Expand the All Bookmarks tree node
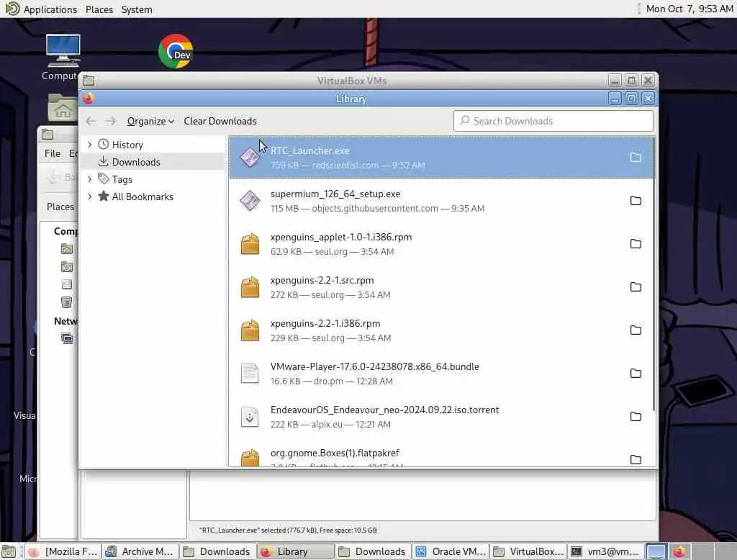This screenshot has width=737, height=560. 90,197
